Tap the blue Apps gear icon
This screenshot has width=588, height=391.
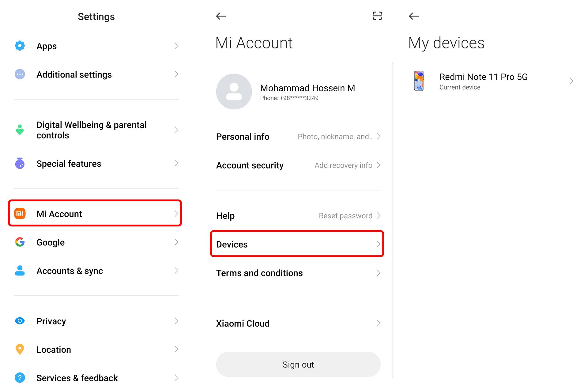tap(20, 46)
